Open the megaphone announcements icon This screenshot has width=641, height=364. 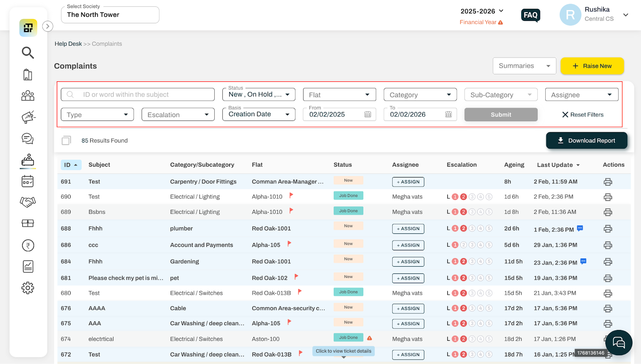point(28,117)
